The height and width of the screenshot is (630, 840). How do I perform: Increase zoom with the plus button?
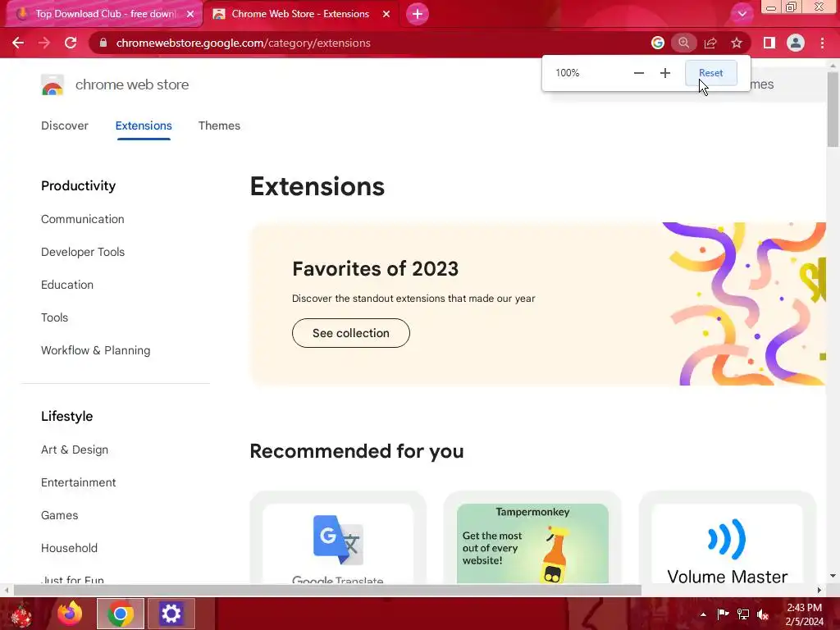pyautogui.click(x=664, y=73)
